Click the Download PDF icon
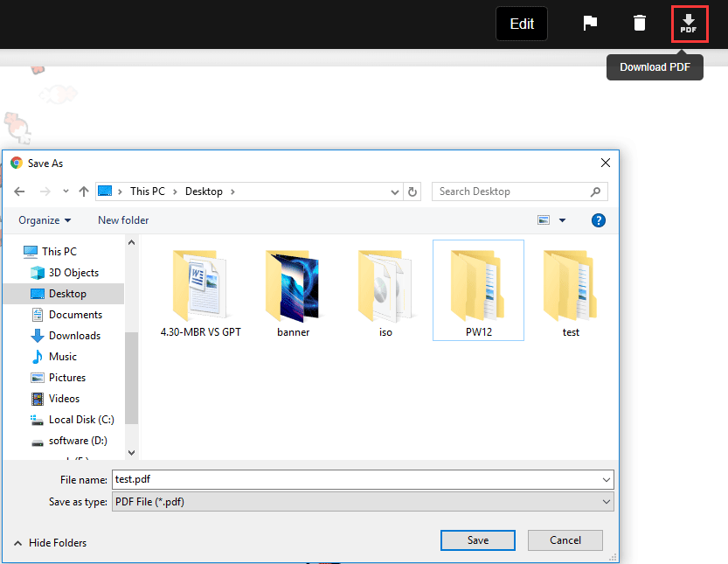The height and width of the screenshot is (564, 728). click(690, 24)
